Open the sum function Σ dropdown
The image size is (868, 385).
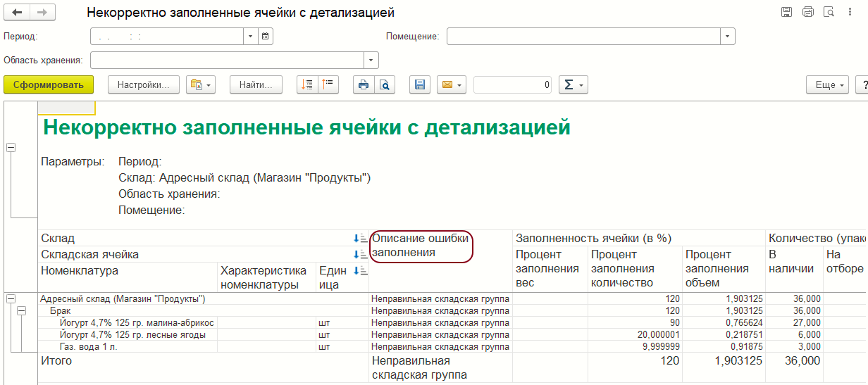[573, 84]
